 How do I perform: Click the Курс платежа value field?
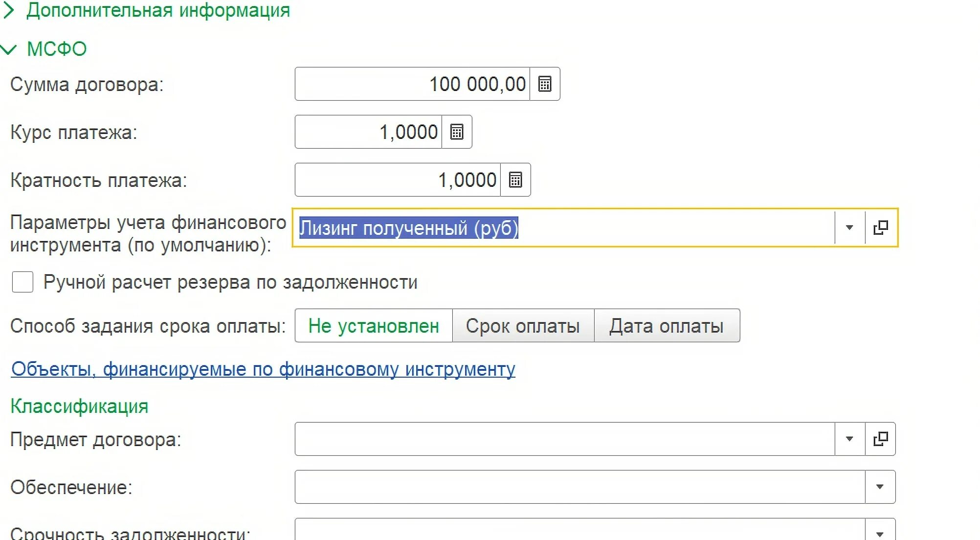(x=369, y=132)
